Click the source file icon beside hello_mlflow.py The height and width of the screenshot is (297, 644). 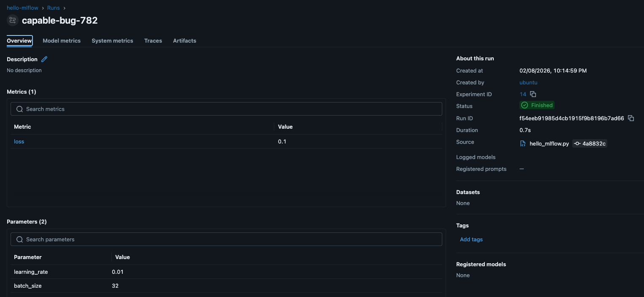522,143
